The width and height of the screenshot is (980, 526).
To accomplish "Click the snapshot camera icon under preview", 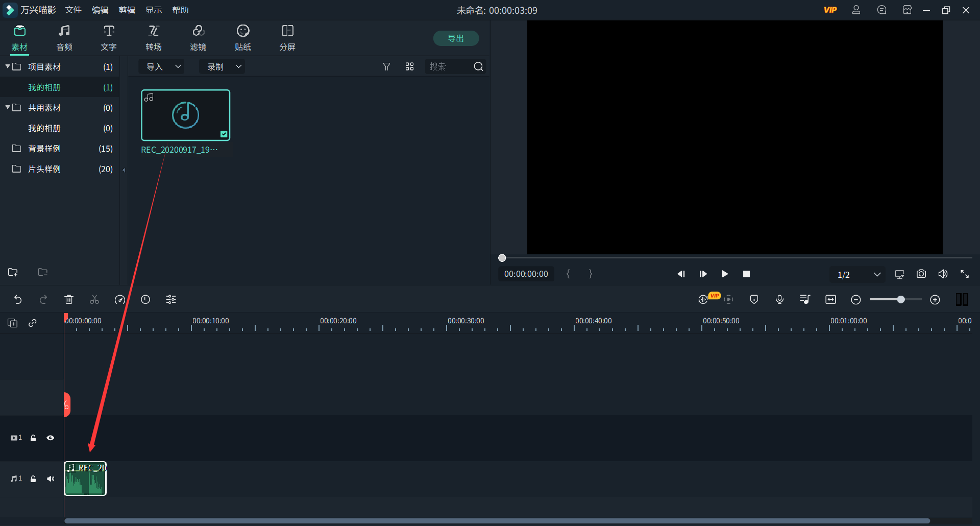I will point(921,274).
